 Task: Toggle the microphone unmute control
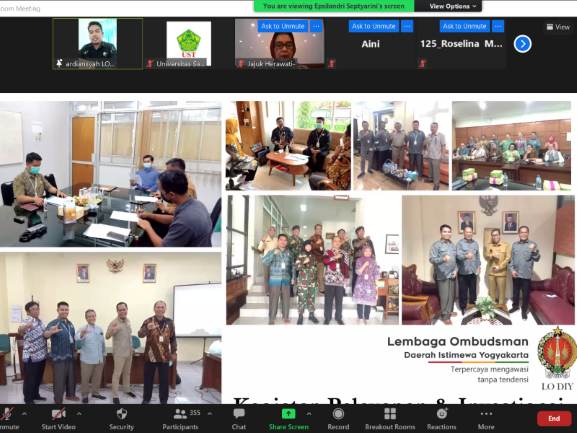coord(7,414)
